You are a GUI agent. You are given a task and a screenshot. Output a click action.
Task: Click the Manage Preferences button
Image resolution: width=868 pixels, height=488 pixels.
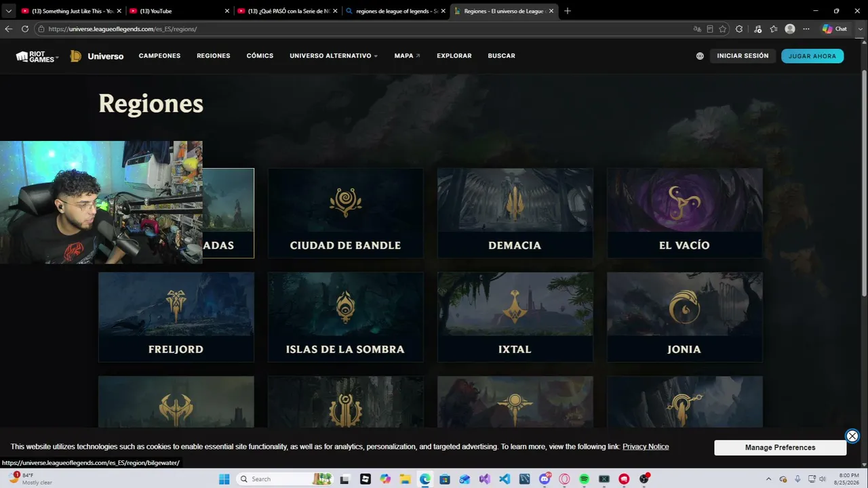click(x=780, y=447)
